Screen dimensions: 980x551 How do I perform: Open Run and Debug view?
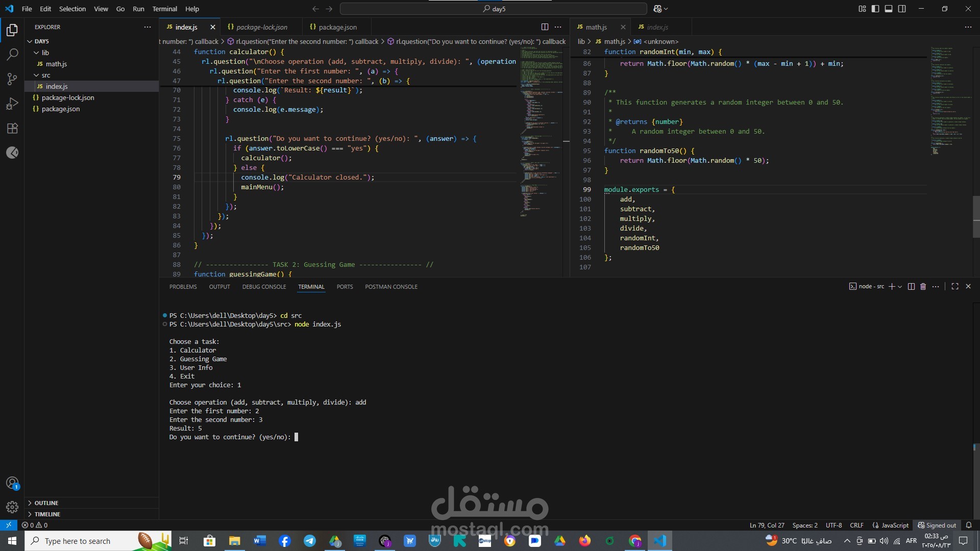tap(12, 104)
